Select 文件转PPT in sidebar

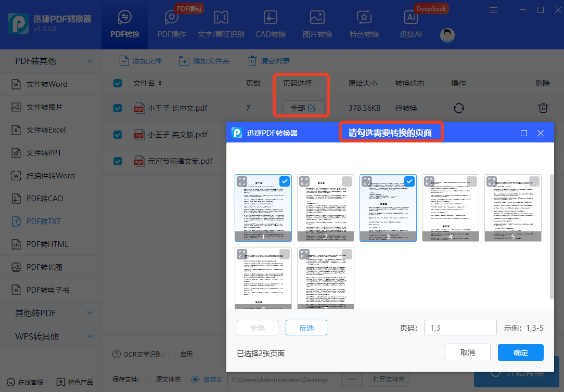pos(50,153)
